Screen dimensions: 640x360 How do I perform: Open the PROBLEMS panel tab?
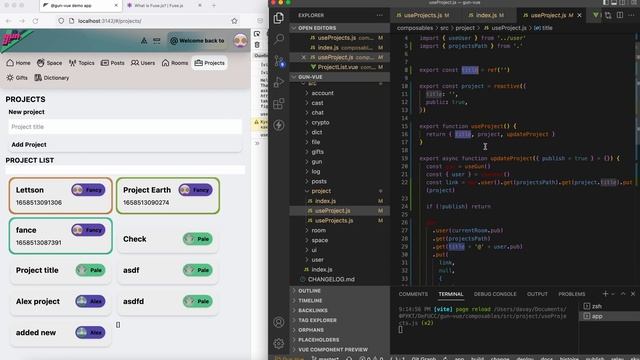(571, 294)
